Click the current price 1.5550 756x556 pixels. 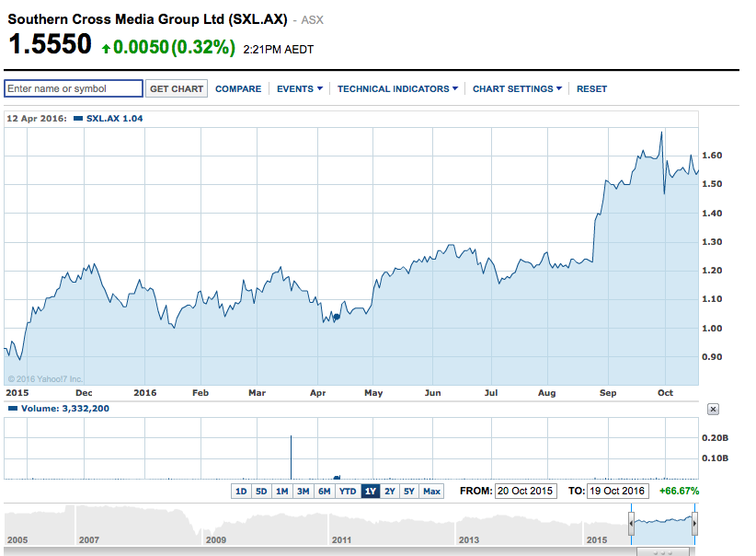click(51, 44)
